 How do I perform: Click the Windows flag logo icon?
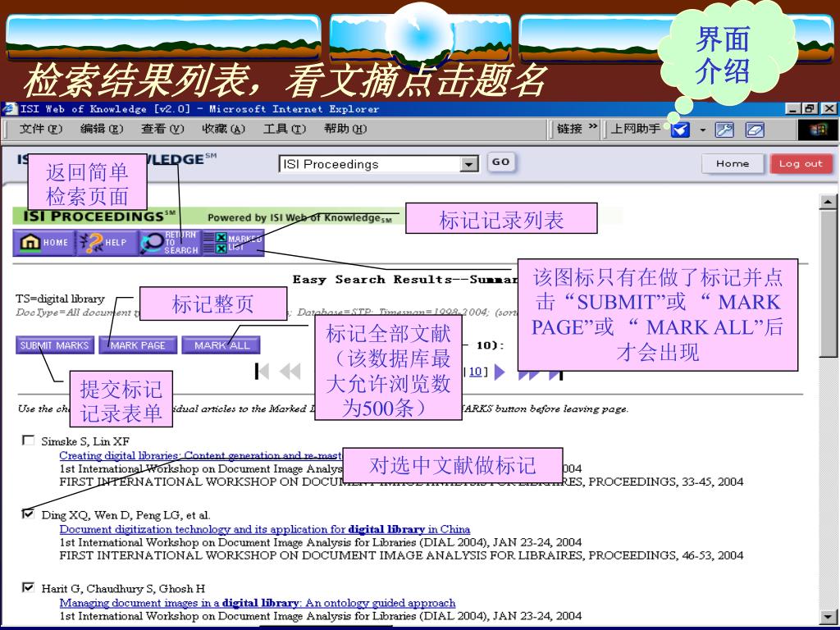[x=817, y=130]
